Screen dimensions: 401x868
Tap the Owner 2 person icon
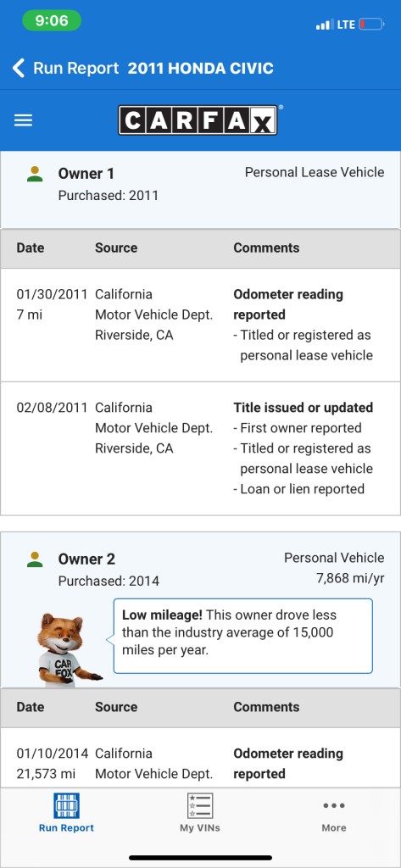[x=35, y=559]
